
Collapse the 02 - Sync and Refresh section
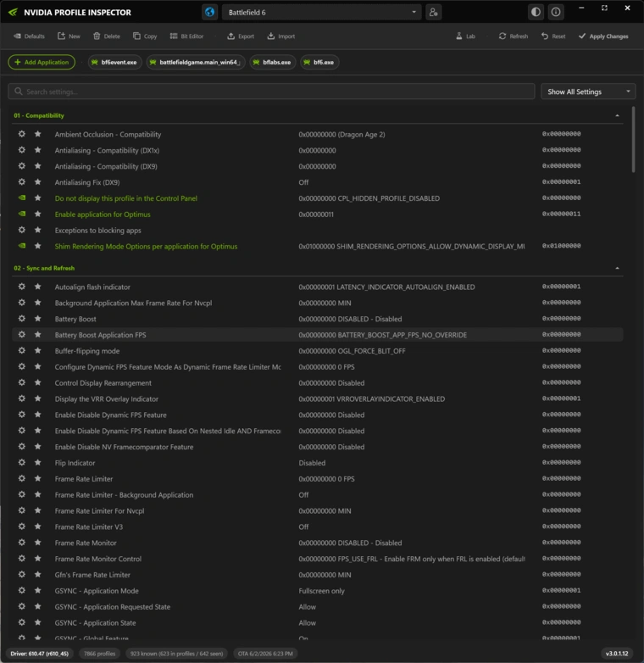(618, 268)
